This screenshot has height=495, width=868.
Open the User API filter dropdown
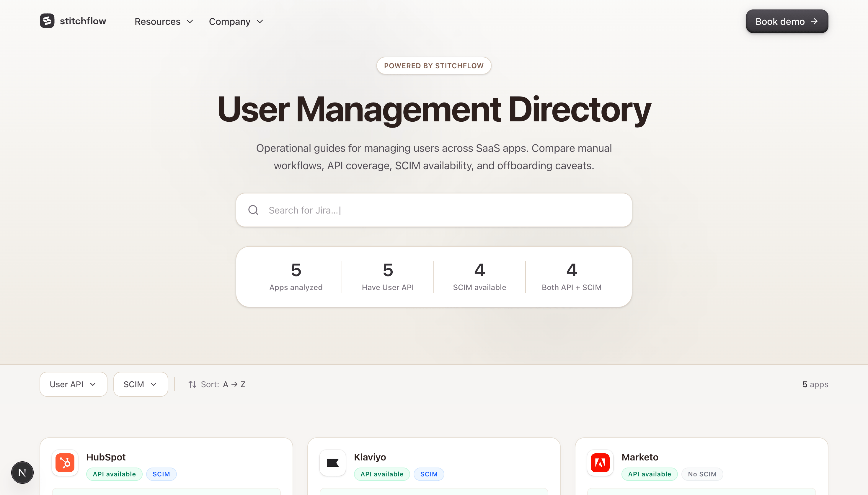tap(74, 384)
